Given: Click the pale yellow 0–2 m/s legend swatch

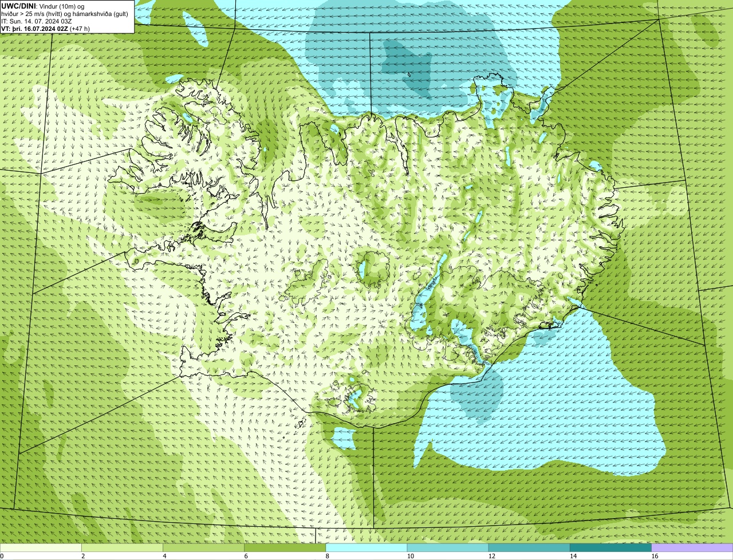Looking at the screenshot, I should (41, 547).
